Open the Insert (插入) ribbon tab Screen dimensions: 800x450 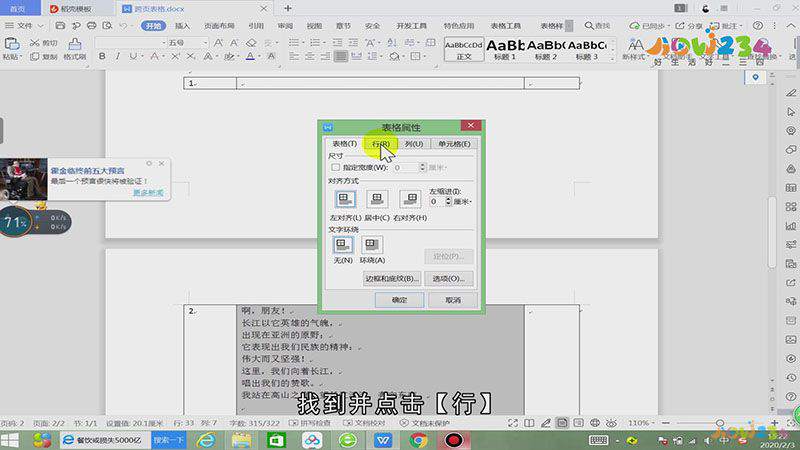coord(182,26)
